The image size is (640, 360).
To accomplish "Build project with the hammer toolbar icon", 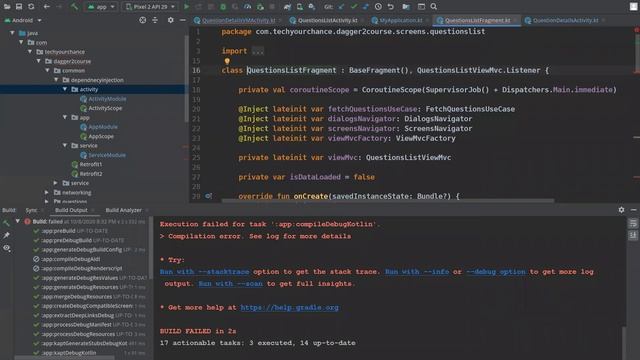I will [74, 7].
